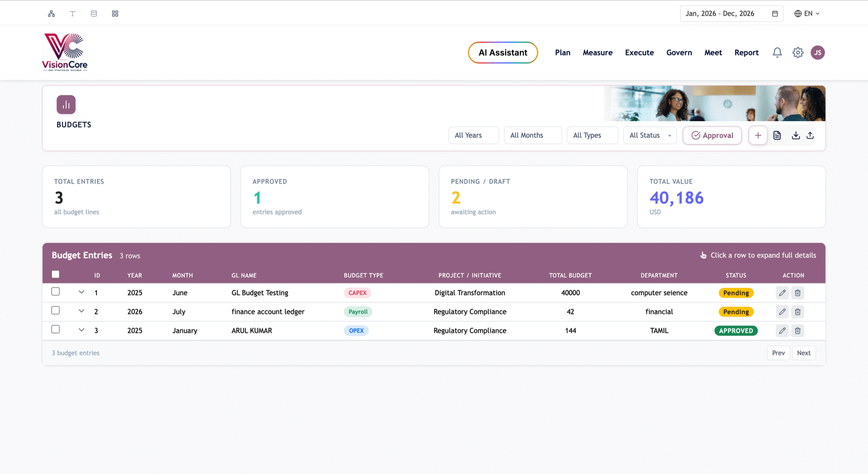Edit the GL Budget Testing entry

[782, 293]
